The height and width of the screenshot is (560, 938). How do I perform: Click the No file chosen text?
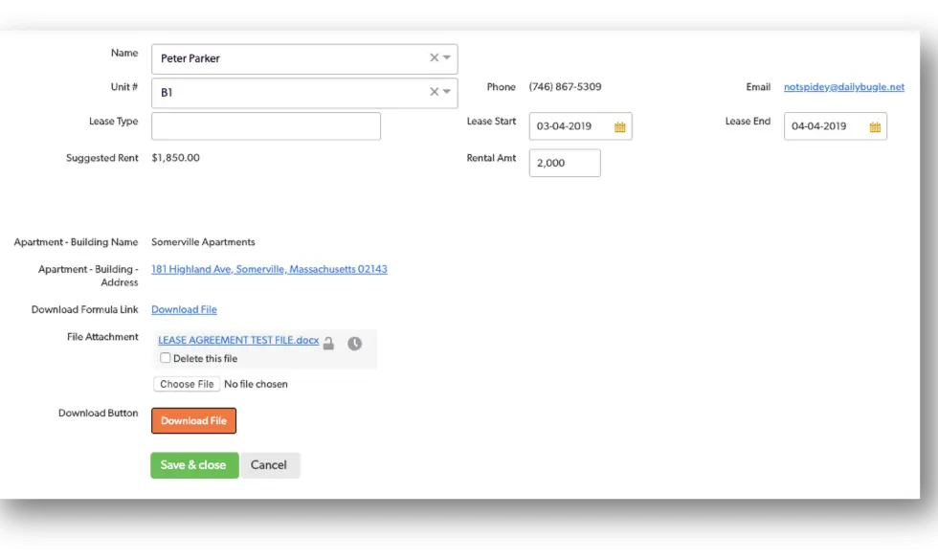pos(257,384)
